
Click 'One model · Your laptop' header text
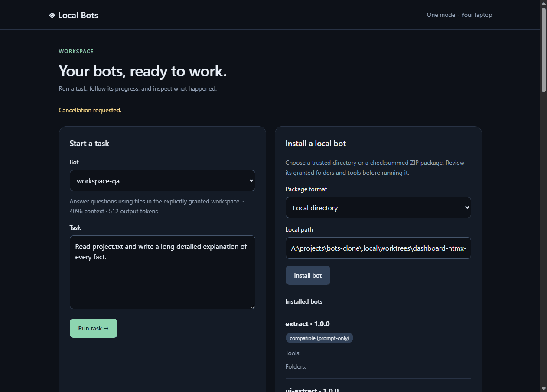click(x=459, y=15)
